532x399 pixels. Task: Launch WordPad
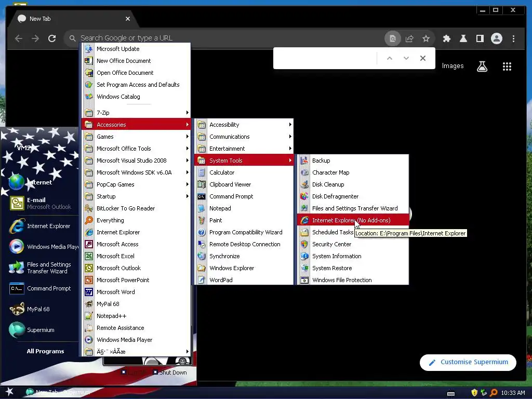tap(244, 280)
